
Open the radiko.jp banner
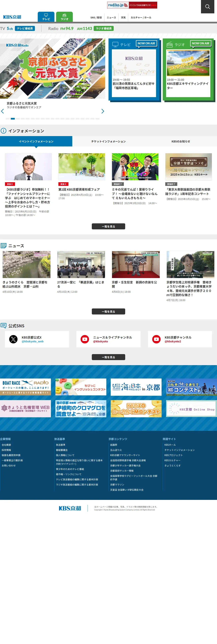[x=132, y=5]
